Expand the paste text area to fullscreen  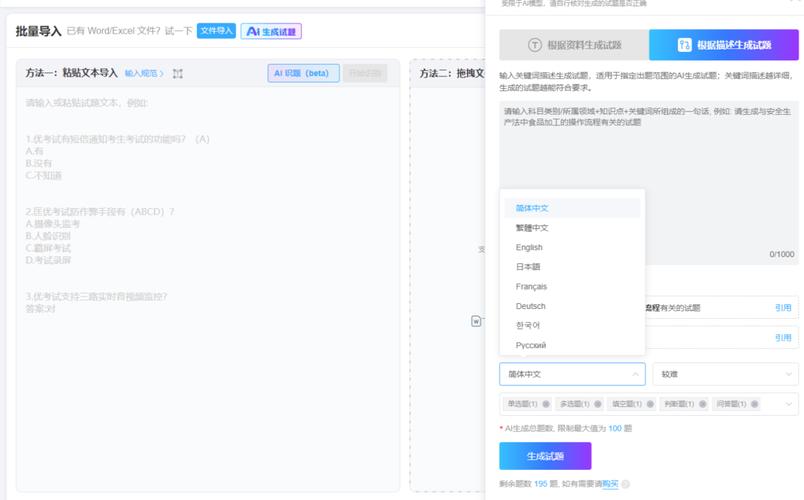coord(178,73)
